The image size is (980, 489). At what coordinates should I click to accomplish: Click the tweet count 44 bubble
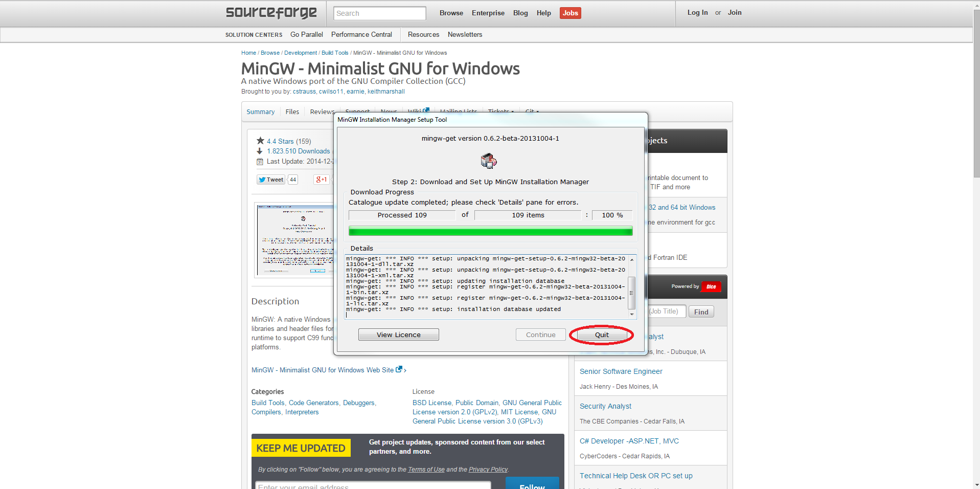click(293, 180)
